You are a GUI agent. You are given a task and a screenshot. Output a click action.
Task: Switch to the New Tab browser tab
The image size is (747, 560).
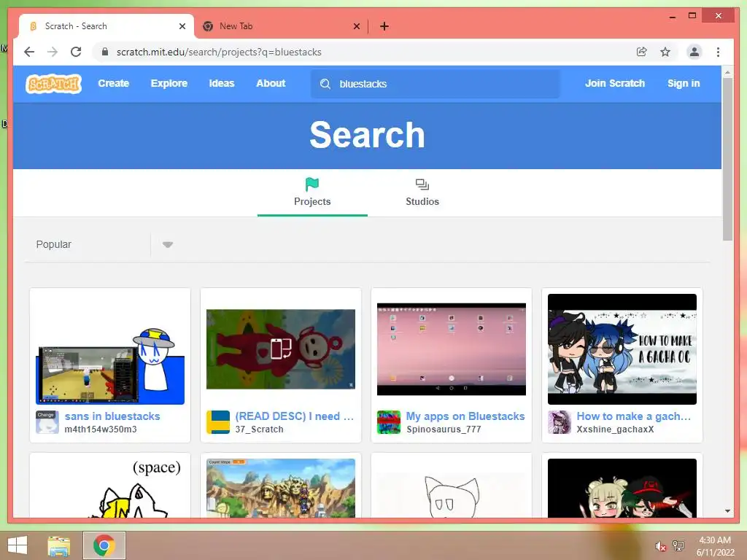281,26
